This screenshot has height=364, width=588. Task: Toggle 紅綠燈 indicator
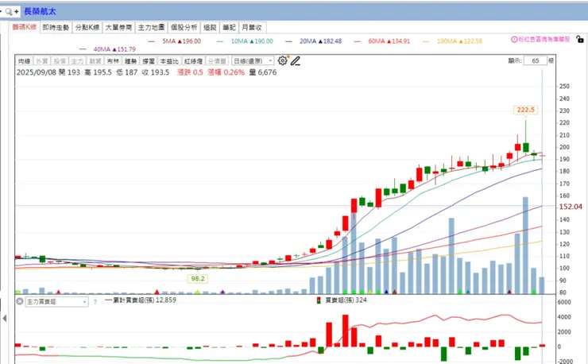193,60
